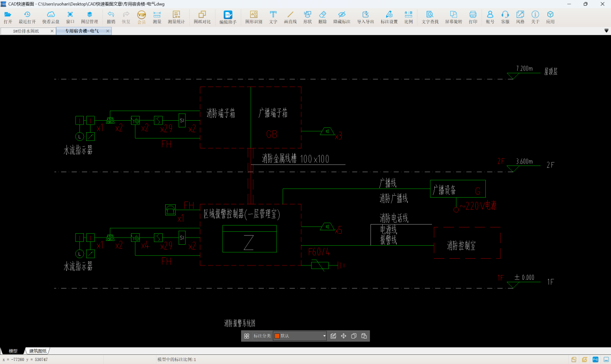611x364 pixels.
Task: Choose the 删除 eraser tool
Action: tap(323, 17)
